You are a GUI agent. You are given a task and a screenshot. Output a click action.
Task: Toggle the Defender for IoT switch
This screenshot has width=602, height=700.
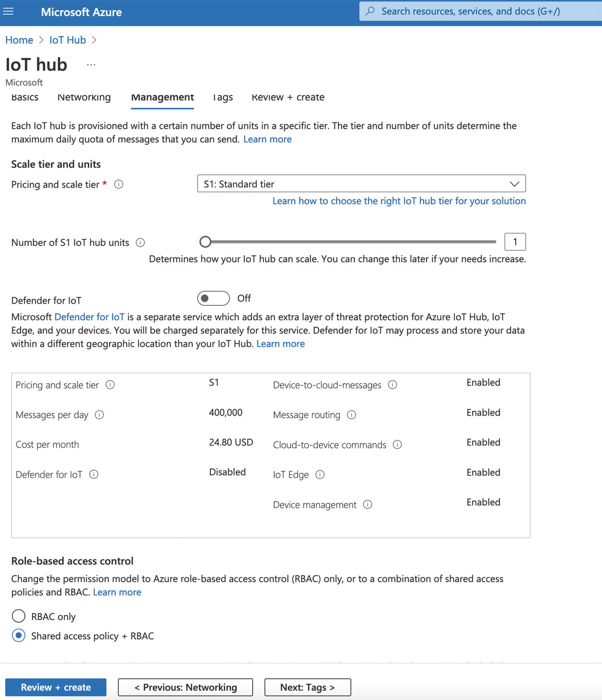pyautogui.click(x=213, y=298)
